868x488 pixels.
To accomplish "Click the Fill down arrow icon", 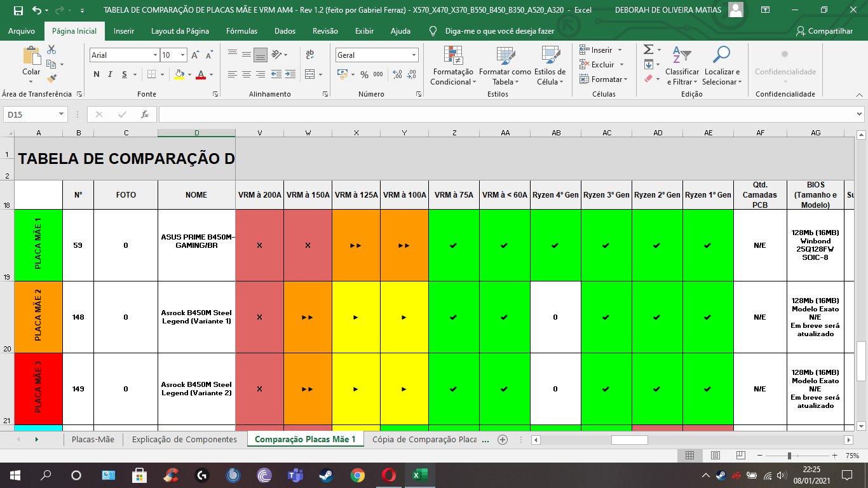I will click(648, 64).
